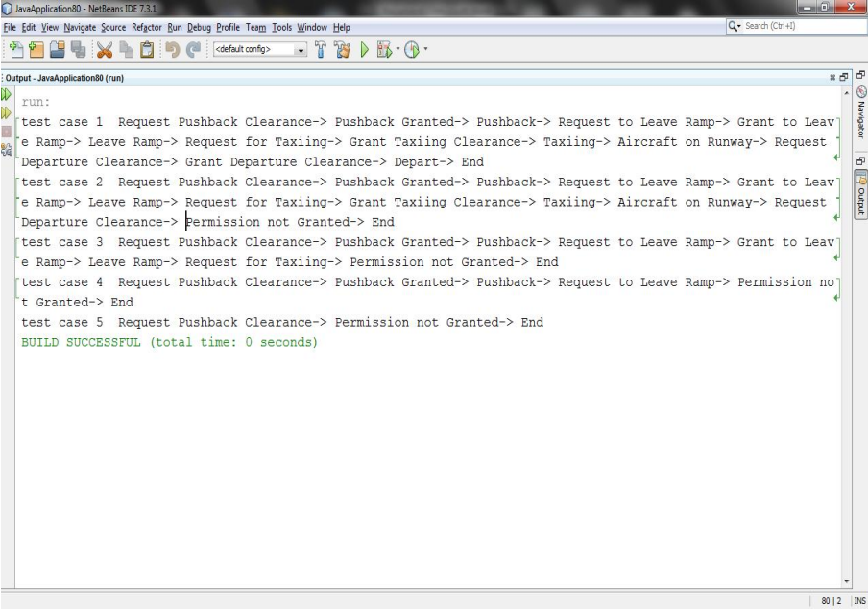Viewport: 868px width, 609px height.
Task: Build the project with the hammer icon
Action: 321,50
